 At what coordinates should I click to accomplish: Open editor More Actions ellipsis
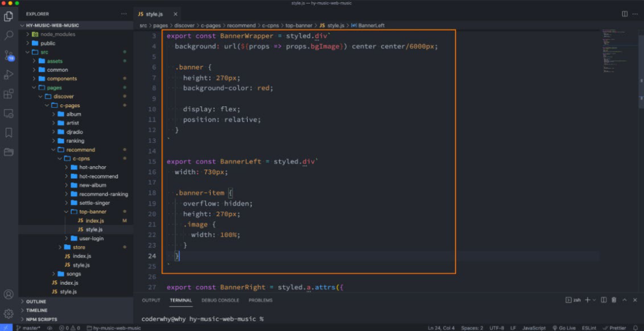point(635,14)
